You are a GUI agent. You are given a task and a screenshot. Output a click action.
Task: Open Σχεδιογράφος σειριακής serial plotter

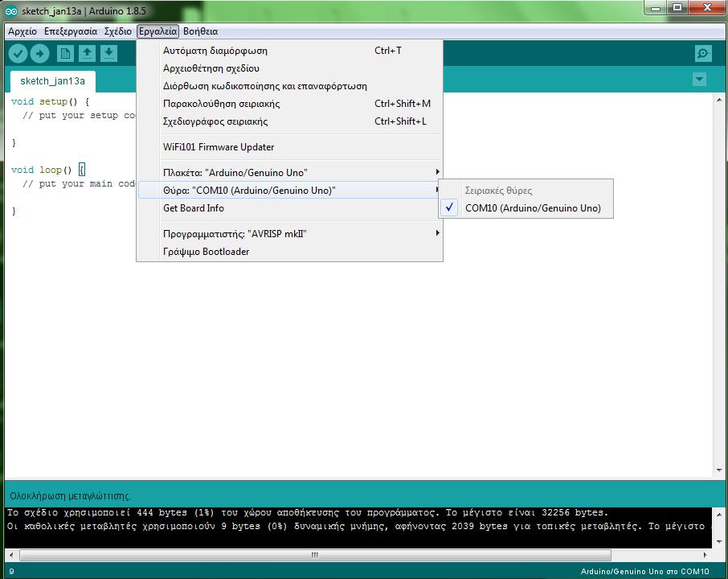pyautogui.click(x=290, y=121)
